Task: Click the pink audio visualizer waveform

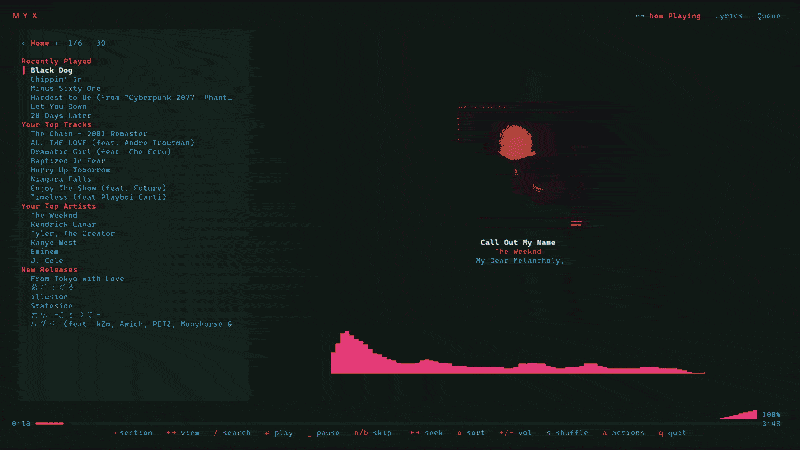Action: [518, 353]
